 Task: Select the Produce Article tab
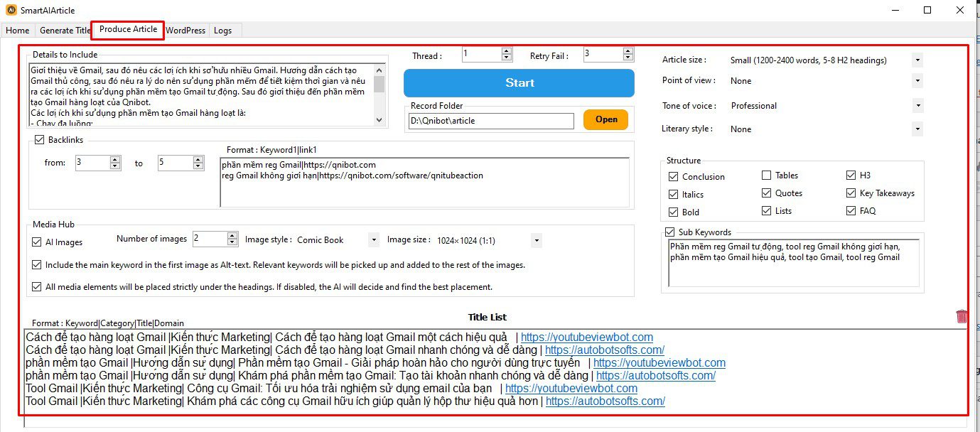click(128, 30)
